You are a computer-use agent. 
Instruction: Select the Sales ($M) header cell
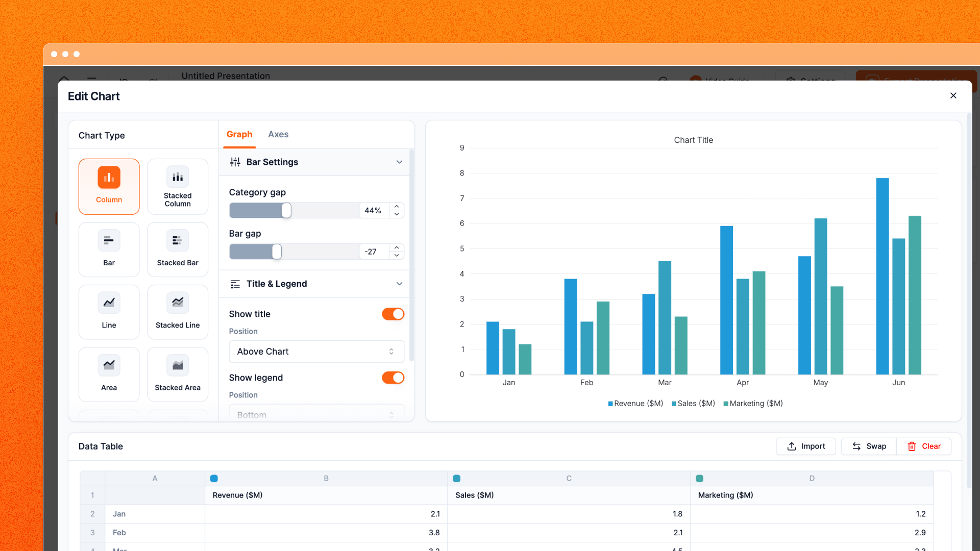pyautogui.click(x=569, y=495)
